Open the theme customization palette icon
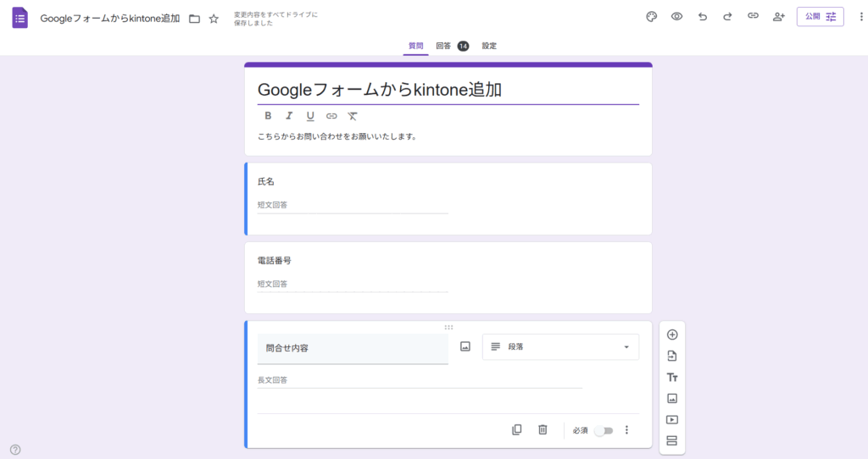 pyautogui.click(x=652, y=17)
